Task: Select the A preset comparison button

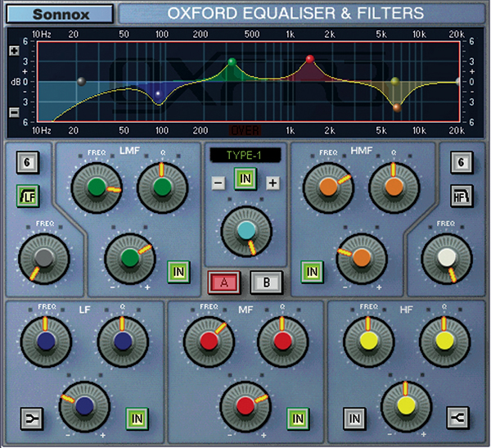Action: coord(223,280)
